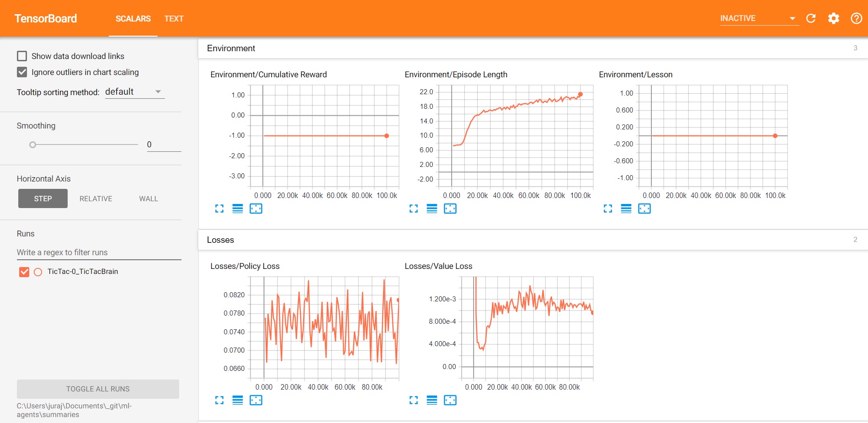
Task: Uncheck Ignore outliers in chart scaling
Action: pos(22,72)
